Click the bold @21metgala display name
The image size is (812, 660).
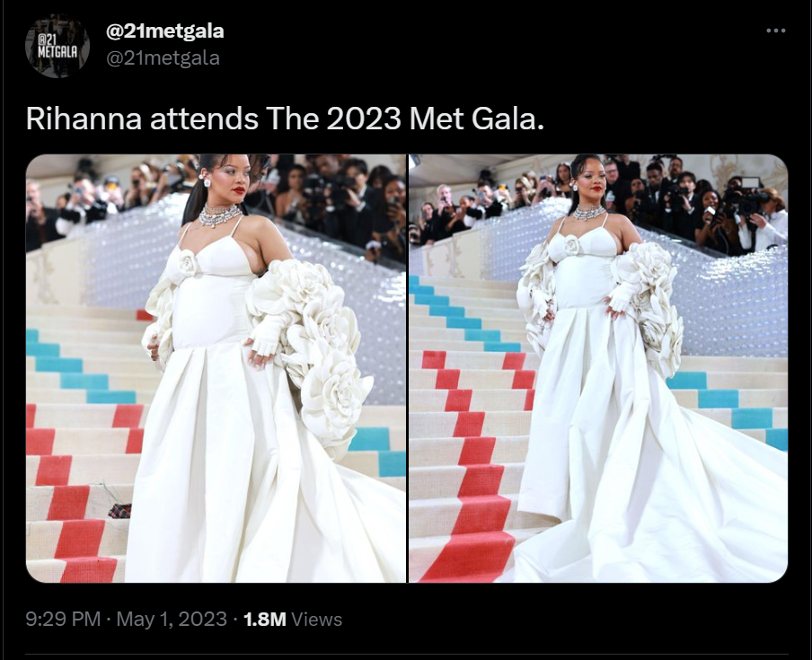pos(164,31)
